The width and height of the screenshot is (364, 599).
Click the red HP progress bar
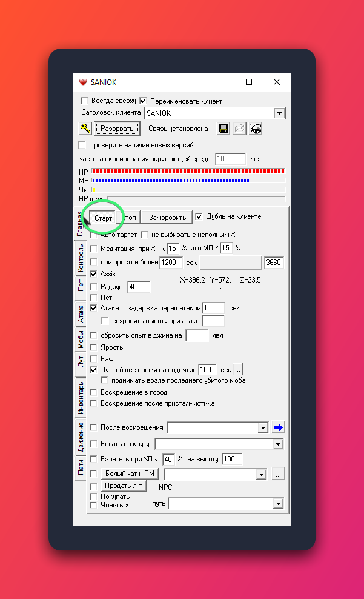(188, 172)
